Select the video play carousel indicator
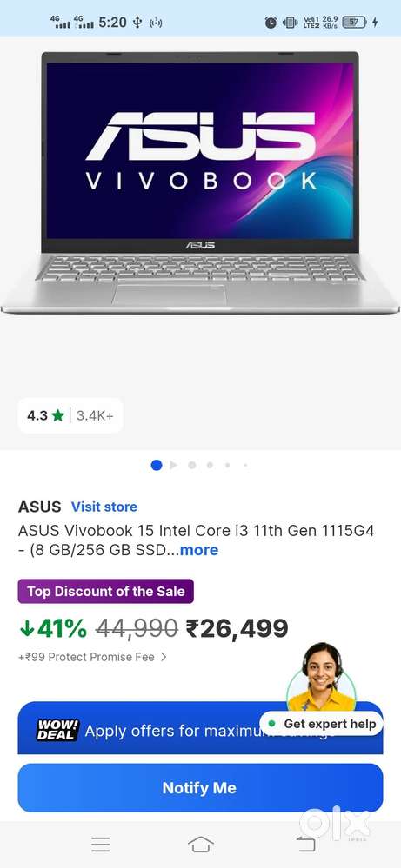This screenshot has height=868, width=401. (x=173, y=465)
